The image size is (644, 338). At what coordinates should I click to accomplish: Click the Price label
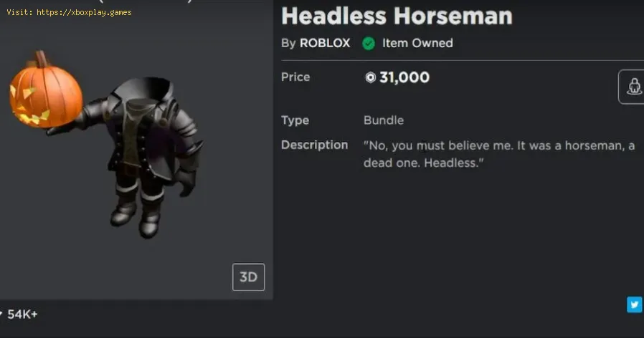click(x=295, y=77)
